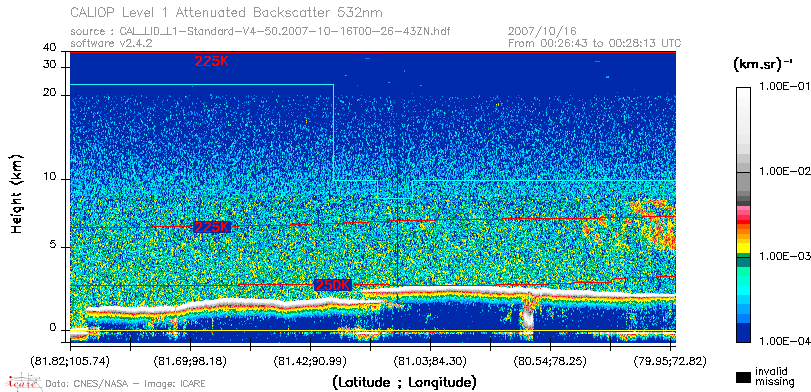
Task: Click the 225K label on the mid-altitude contour
Action: (212, 227)
